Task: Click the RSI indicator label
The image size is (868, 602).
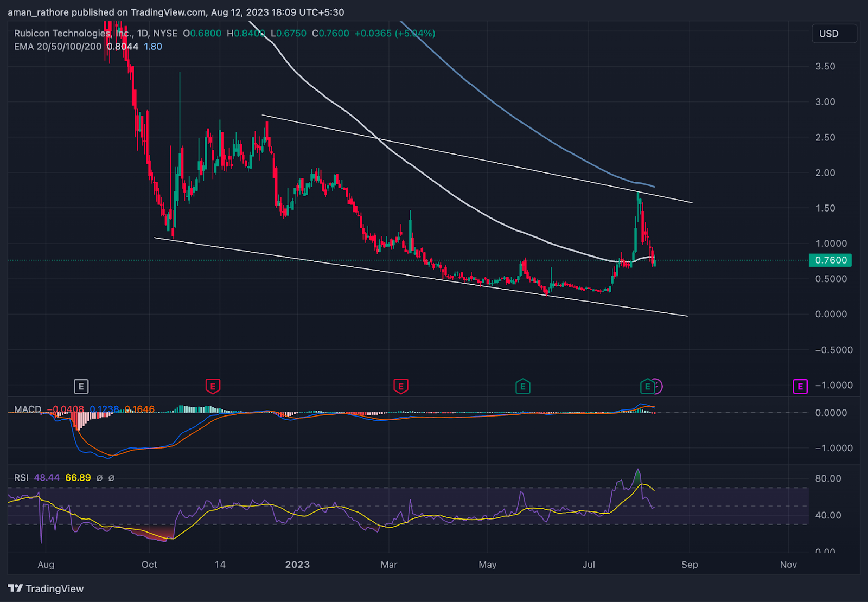Action: 21,478
